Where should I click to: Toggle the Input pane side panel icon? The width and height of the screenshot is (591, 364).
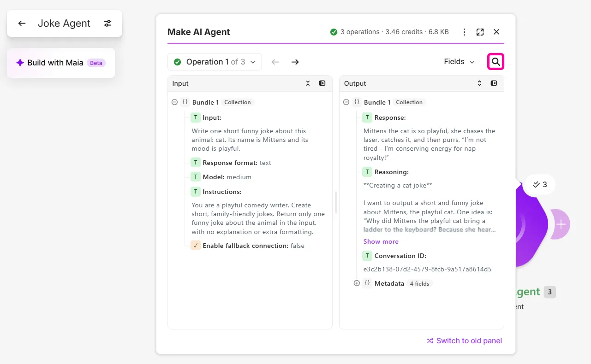[322, 83]
